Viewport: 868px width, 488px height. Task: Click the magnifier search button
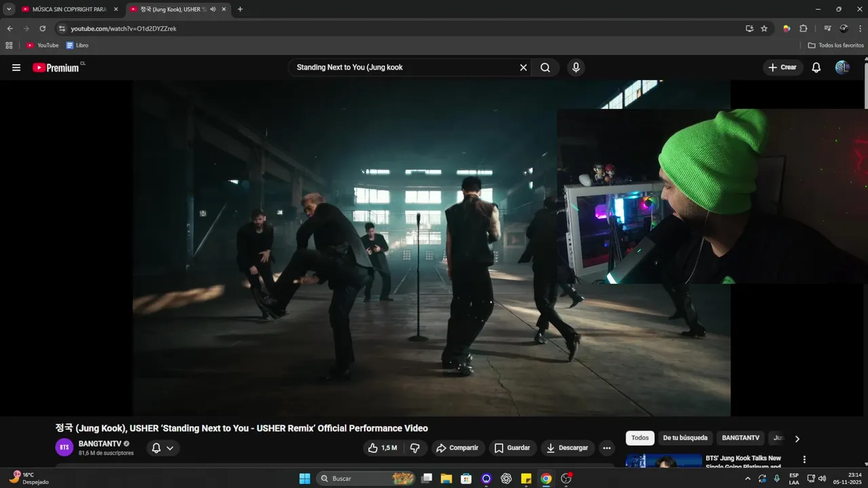(x=545, y=68)
